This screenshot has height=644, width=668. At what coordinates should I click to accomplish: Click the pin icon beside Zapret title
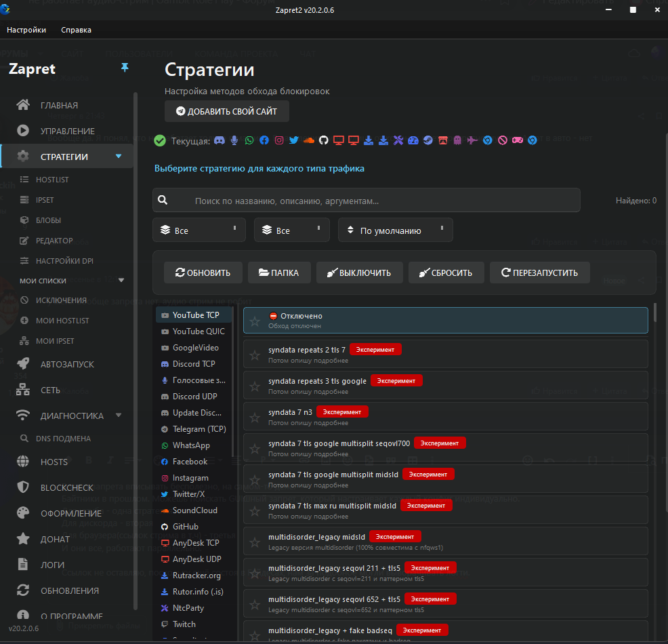coord(125,68)
